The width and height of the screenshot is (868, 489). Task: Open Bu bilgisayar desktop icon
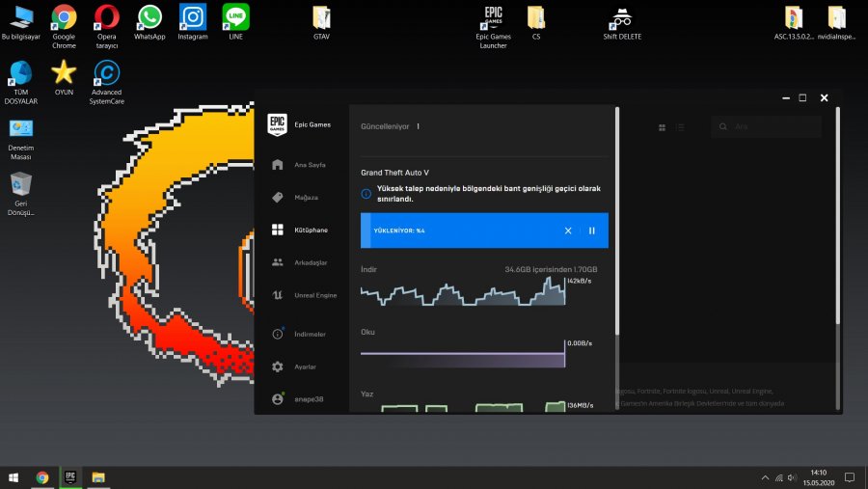21,23
